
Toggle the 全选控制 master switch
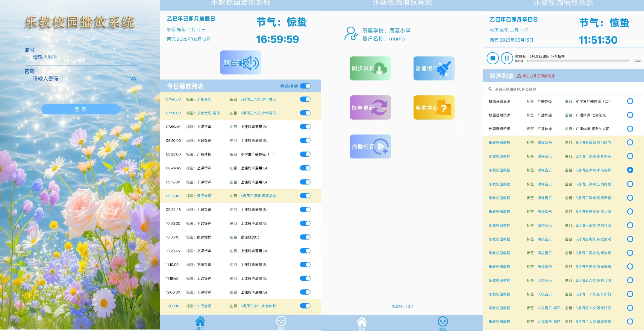tap(305, 86)
